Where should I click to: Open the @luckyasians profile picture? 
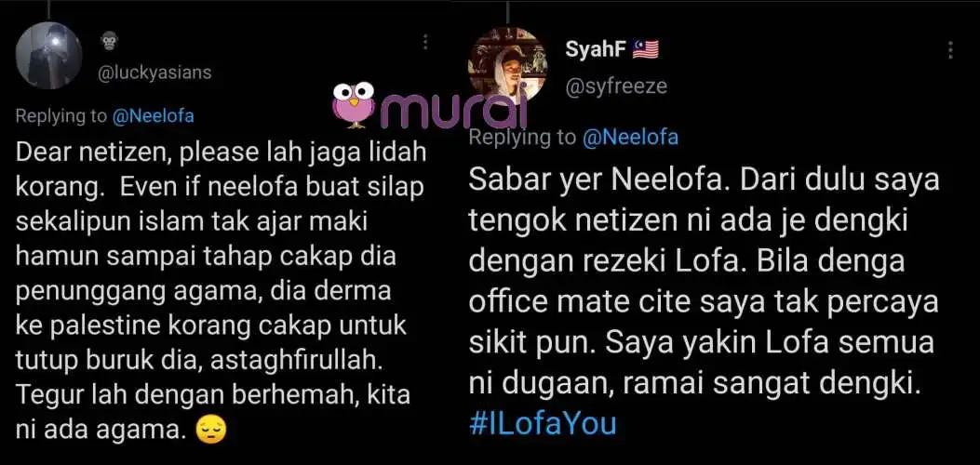click(48, 56)
